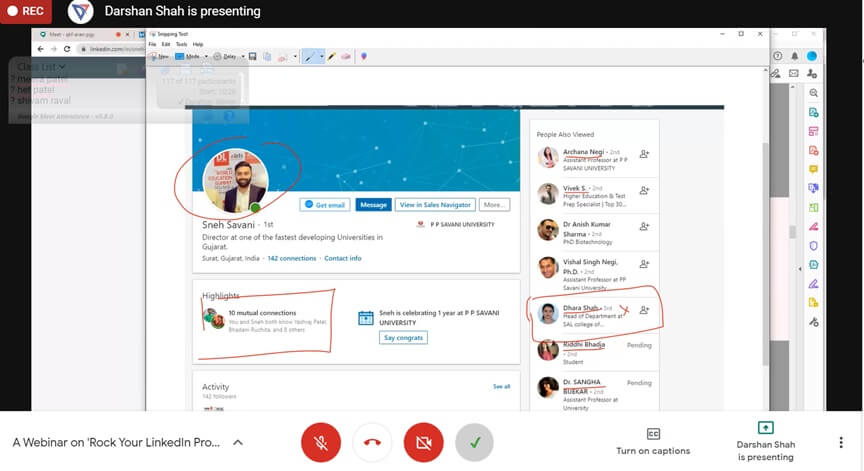The image size is (864, 471).
Task: Open Meet more options three-dot menu
Action: pos(840,442)
